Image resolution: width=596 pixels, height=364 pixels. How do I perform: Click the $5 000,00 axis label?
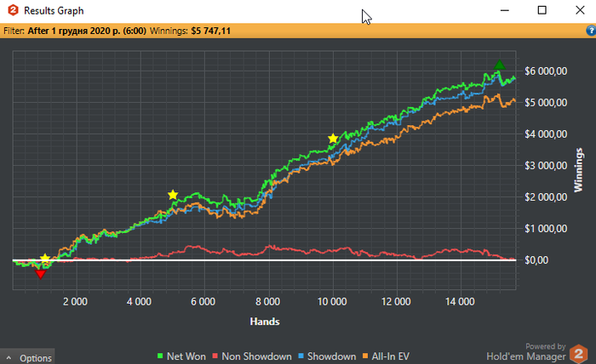pos(546,103)
